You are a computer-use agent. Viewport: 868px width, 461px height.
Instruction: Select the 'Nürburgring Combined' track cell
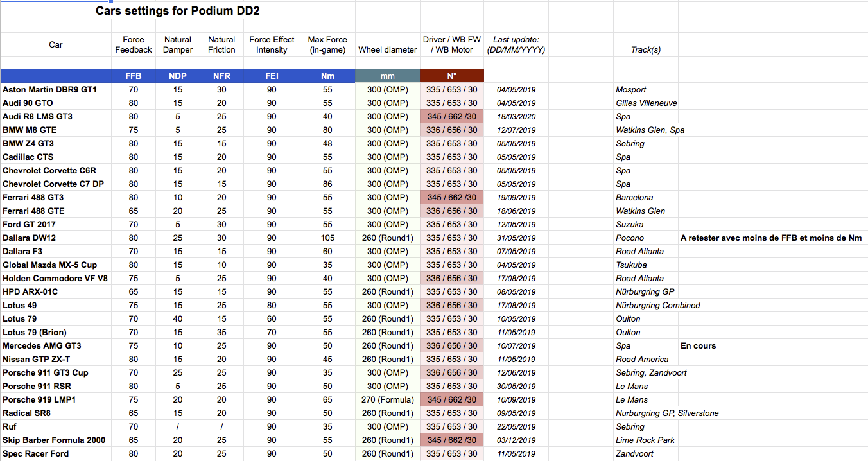pos(658,305)
